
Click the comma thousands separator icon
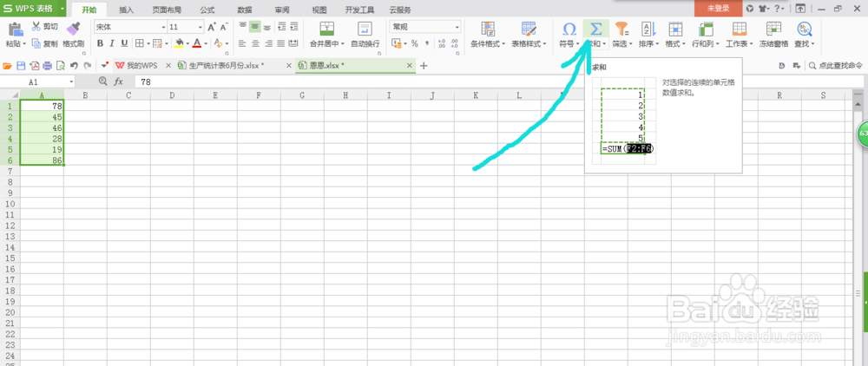tap(427, 43)
